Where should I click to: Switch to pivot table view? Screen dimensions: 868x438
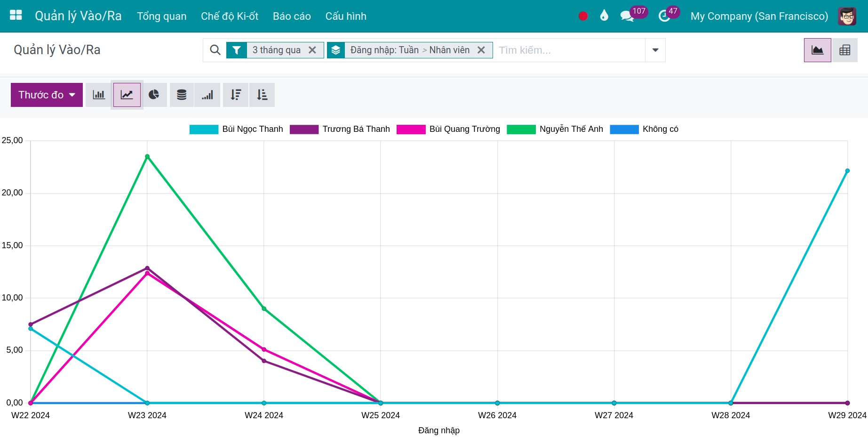844,50
